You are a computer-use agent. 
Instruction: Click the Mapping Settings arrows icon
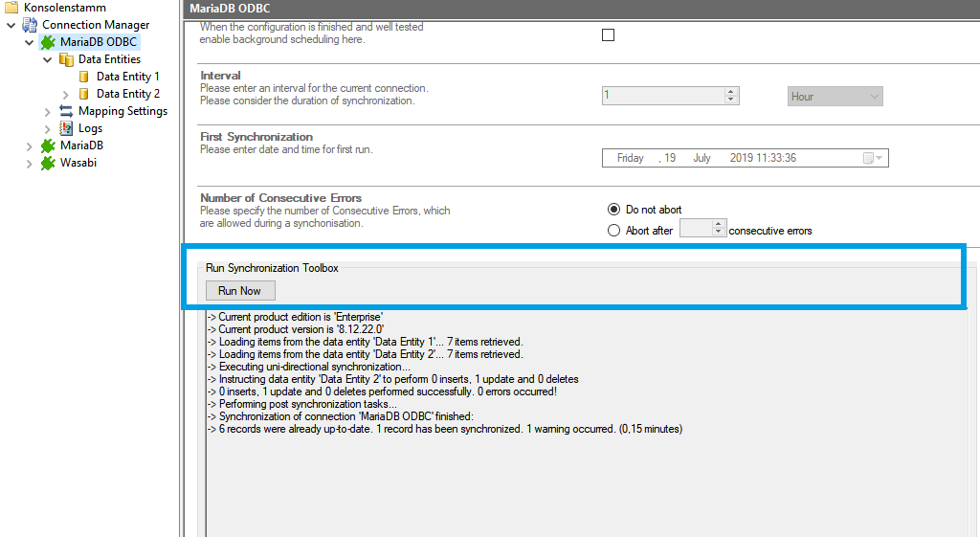click(66, 111)
